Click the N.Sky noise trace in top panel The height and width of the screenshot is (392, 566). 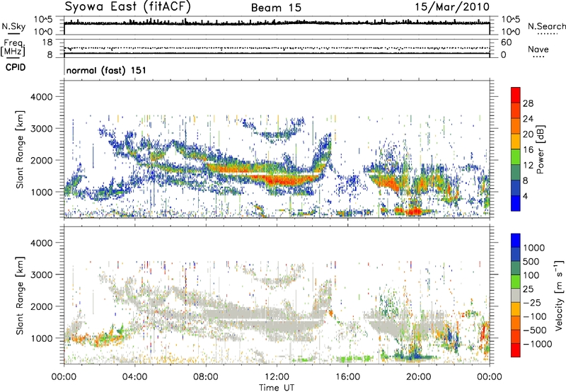(x=277, y=23)
